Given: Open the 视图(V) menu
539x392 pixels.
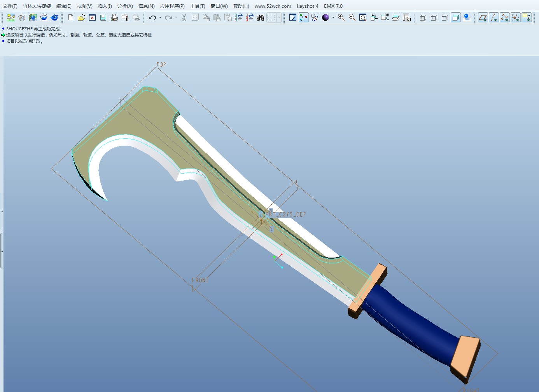Looking at the screenshot, I should coord(84,6).
